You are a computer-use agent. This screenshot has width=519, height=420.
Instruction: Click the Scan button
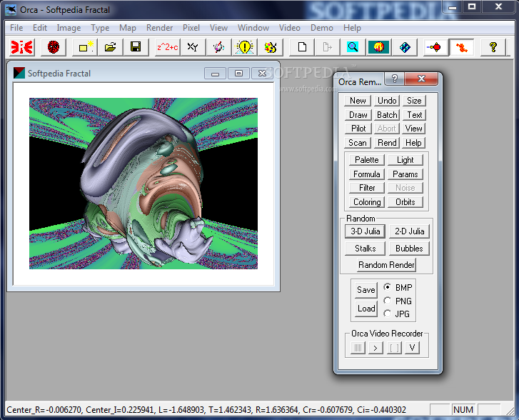358,143
